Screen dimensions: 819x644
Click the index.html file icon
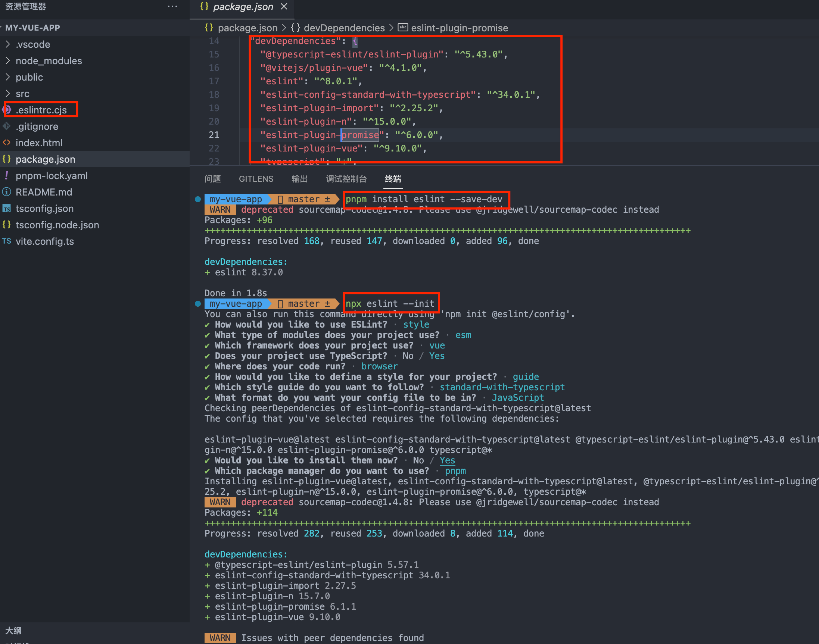(x=7, y=143)
